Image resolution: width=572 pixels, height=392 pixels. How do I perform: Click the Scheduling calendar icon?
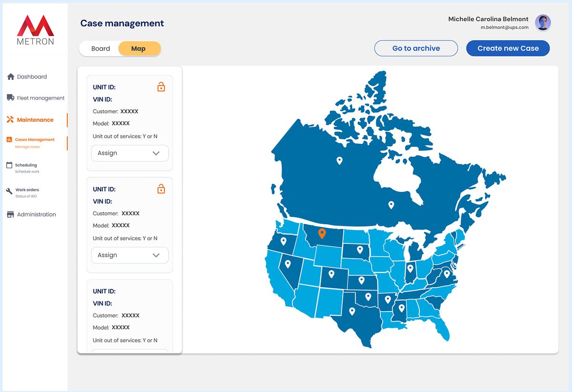tap(9, 165)
